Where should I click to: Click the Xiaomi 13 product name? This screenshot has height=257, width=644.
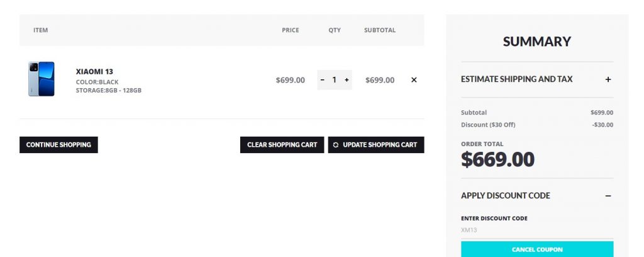pyautogui.click(x=94, y=72)
